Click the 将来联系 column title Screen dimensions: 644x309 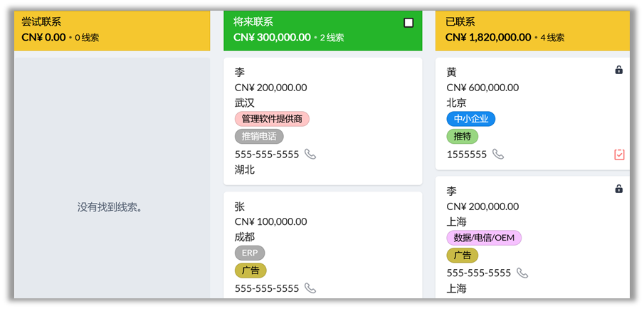tap(253, 22)
